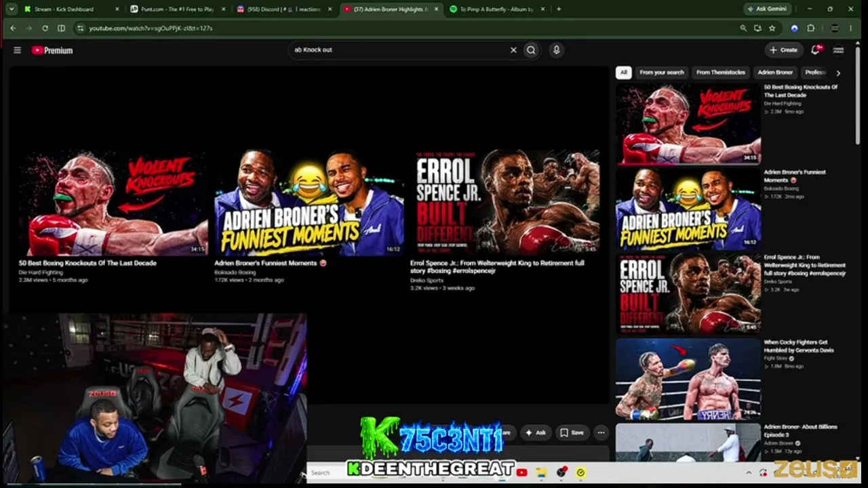Click sidebar title '50 Best Boxing Knockouts Of The Last Decade'
The height and width of the screenshot is (488, 868).
click(x=801, y=91)
